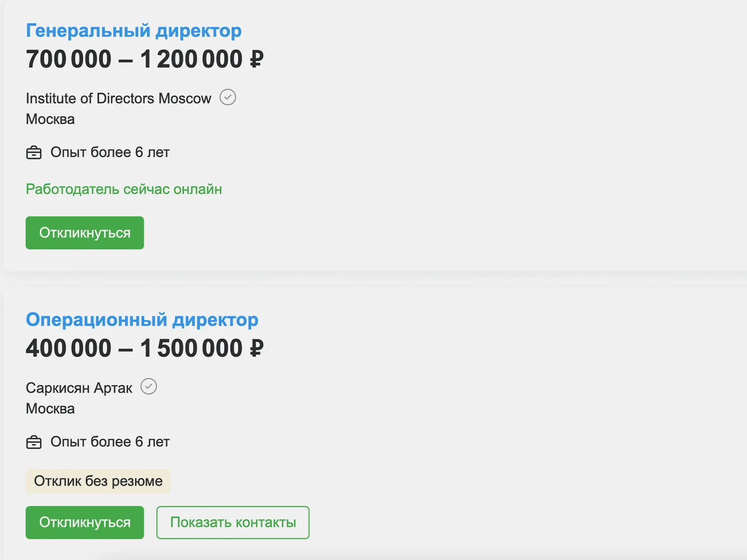
Task: Click Москва under Institute of Directors Moscow
Action: coord(50,119)
